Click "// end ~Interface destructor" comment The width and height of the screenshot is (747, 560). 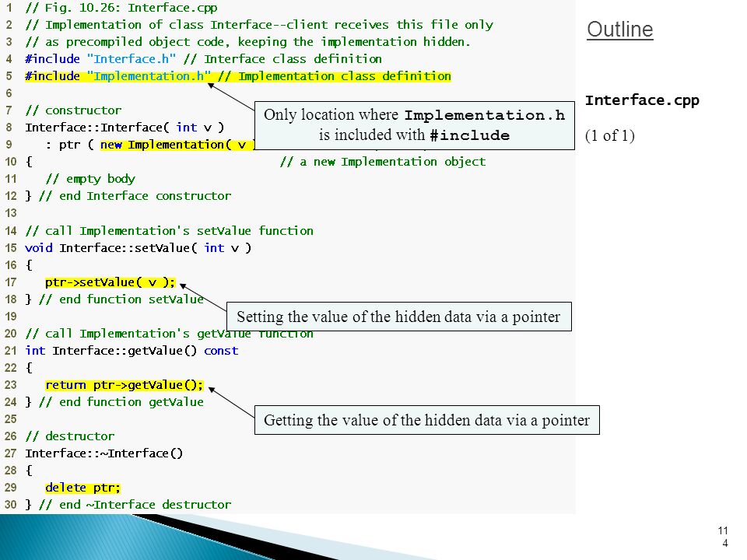(135, 505)
